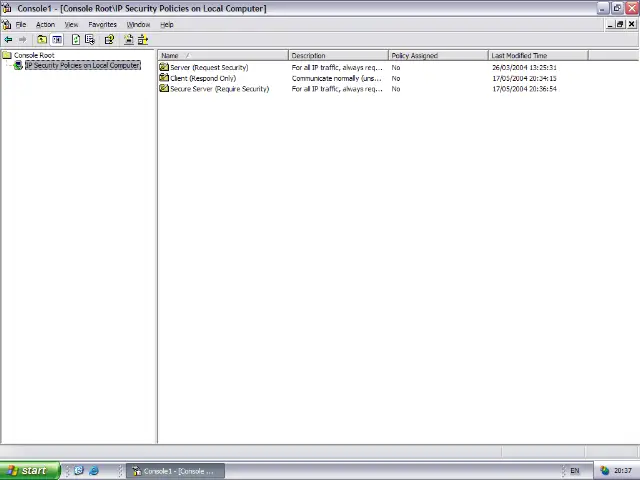Open the Favorites menu
Viewport: 640px width, 480px height.
[102, 24]
